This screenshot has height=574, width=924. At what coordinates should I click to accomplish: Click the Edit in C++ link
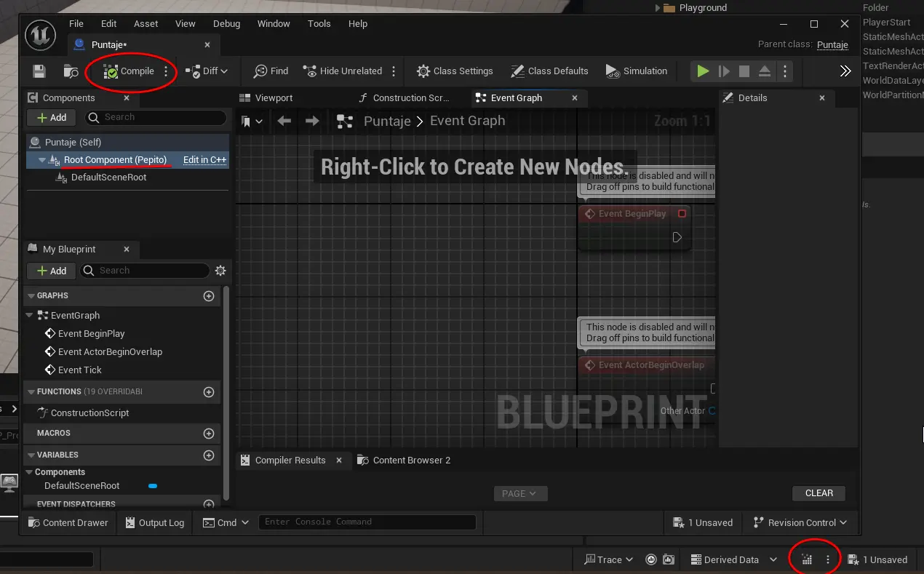point(204,160)
